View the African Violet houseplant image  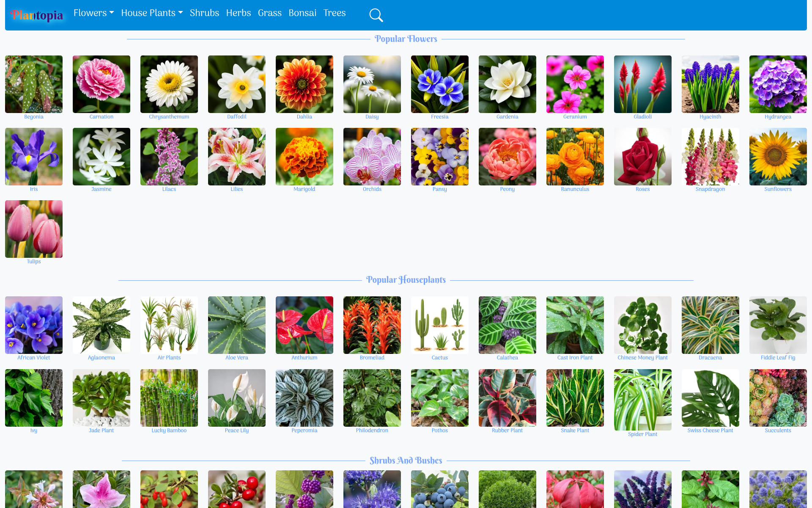pyautogui.click(x=34, y=325)
